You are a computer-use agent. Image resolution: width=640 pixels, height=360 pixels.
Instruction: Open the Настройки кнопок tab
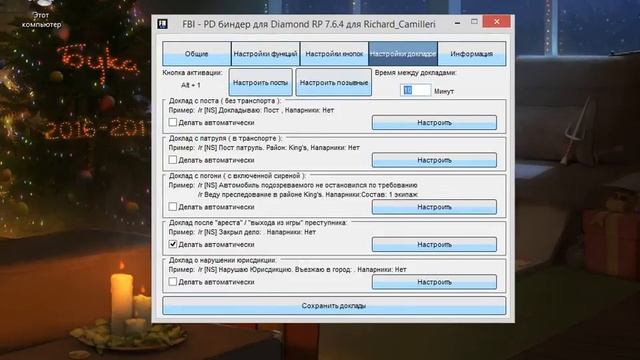pyautogui.click(x=334, y=53)
